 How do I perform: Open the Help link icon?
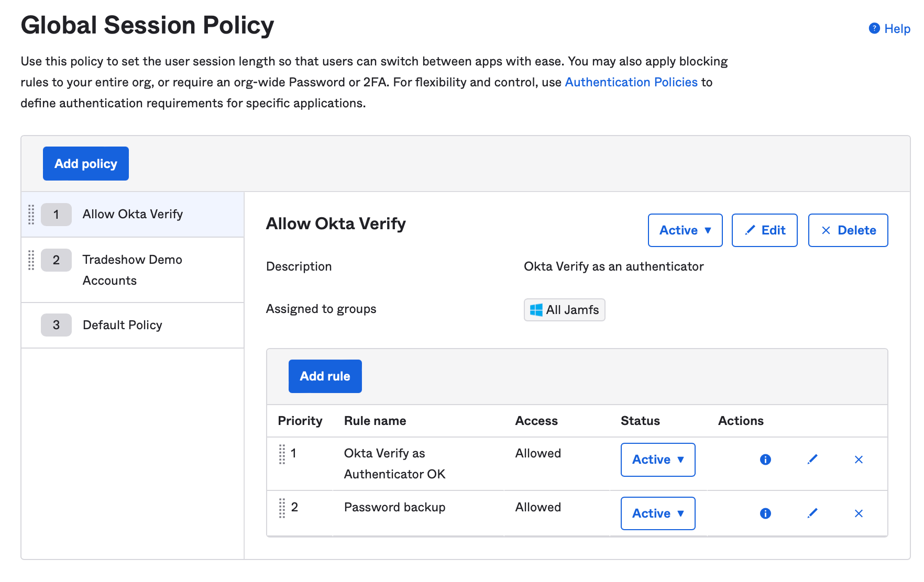tap(874, 28)
